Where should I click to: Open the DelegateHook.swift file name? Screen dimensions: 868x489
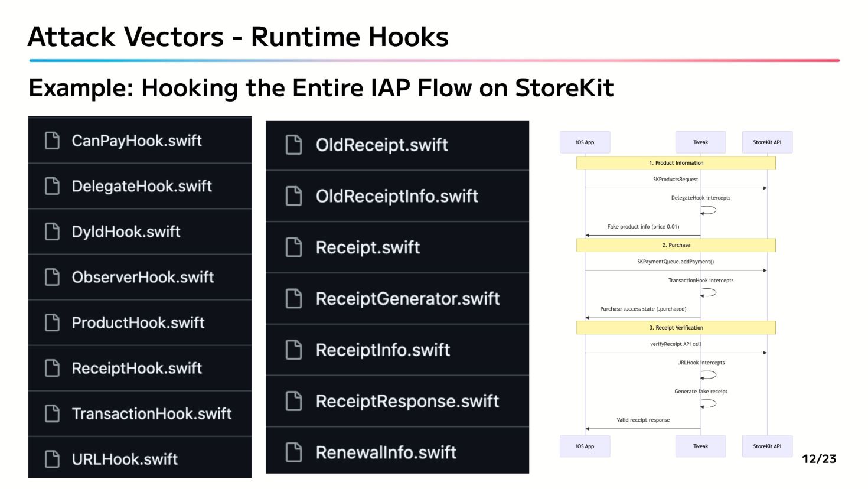click(x=142, y=186)
